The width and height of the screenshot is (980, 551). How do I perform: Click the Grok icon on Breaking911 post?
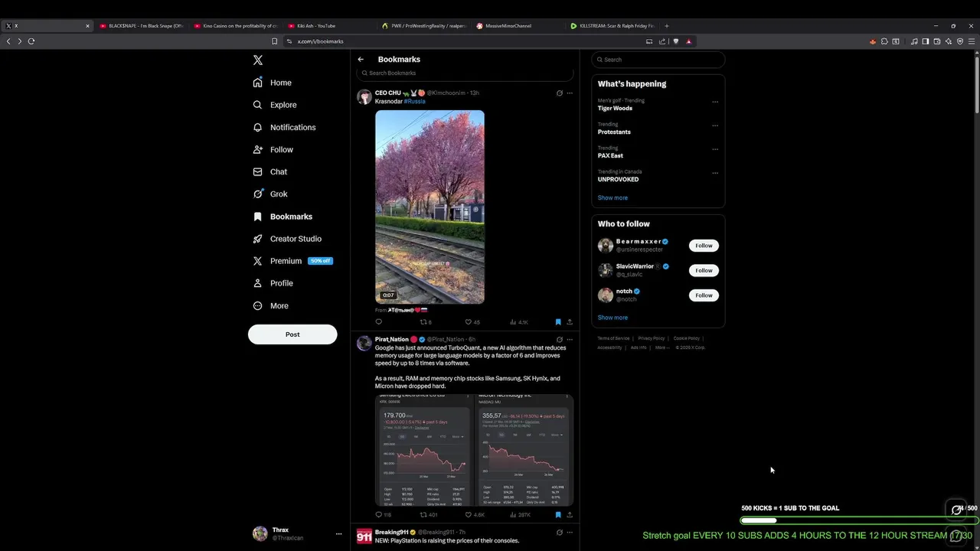pyautogui.click(x=559, y=533)
